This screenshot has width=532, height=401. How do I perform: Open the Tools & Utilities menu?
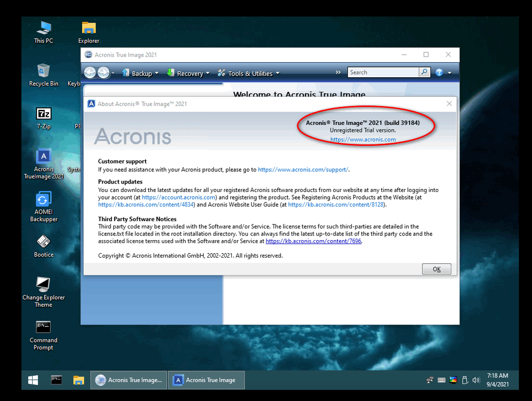(x=248, y=73)
